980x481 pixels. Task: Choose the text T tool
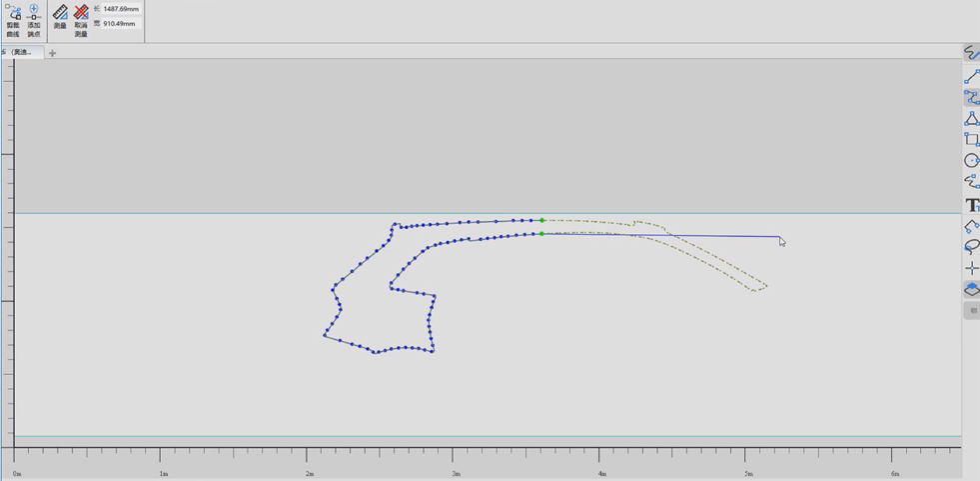(x=971, y=205)
